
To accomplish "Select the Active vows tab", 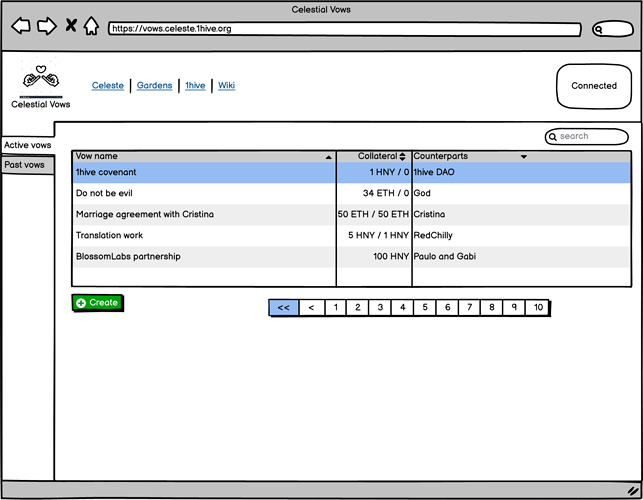I will click(x=27, y=145).
